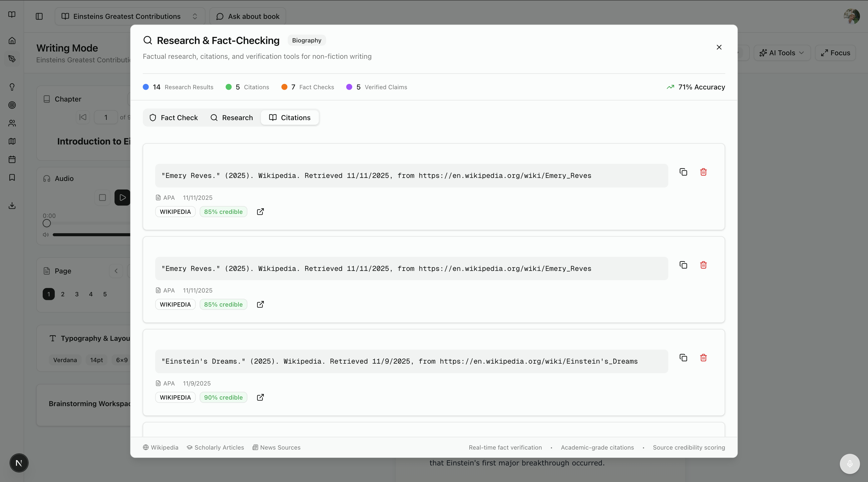
Task: Open the AI Tools dropdown
Action: point(782,53)
